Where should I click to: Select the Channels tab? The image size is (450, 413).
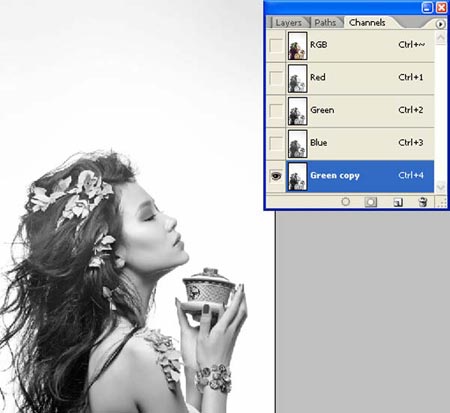(x=367, y=23)
